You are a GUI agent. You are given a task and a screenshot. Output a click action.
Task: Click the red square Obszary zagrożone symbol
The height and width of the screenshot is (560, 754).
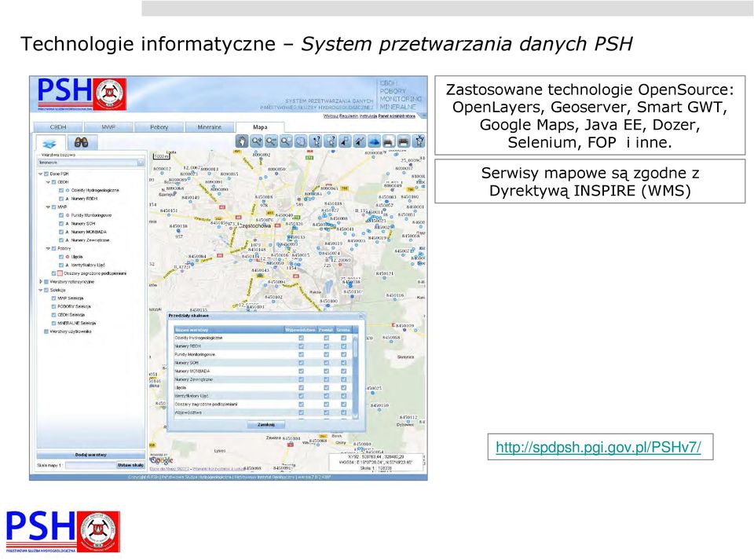(x=60, y=273)
